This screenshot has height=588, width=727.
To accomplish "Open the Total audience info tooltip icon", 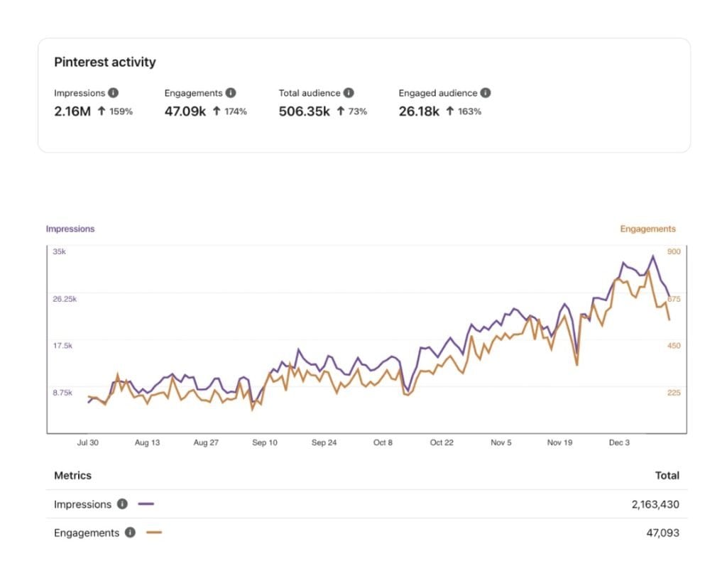I will 349,93.
